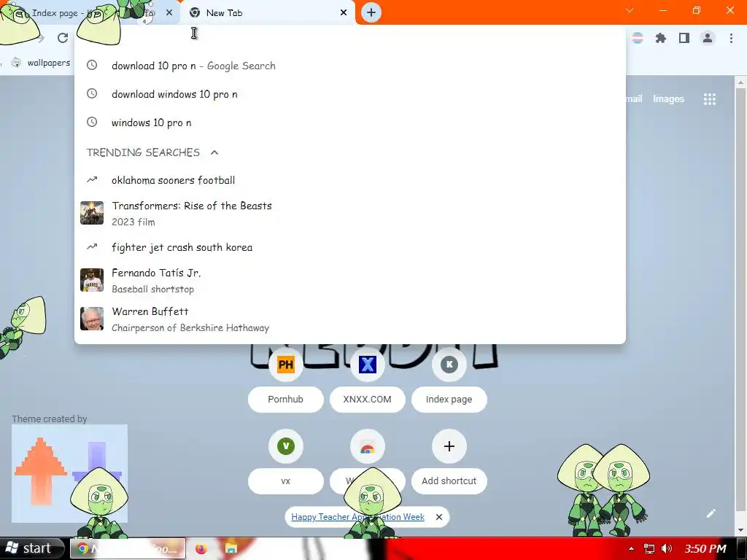The height and width of the screenshot is (560, 747).
Task: Open the Google apps grid
Action: (709, 99)
